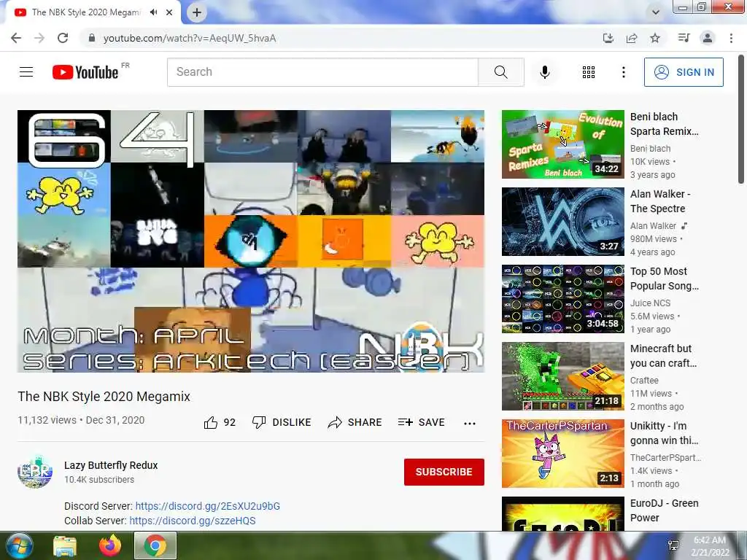
Task: Search with voice microphone icon
Action: [x=545, y=72]
